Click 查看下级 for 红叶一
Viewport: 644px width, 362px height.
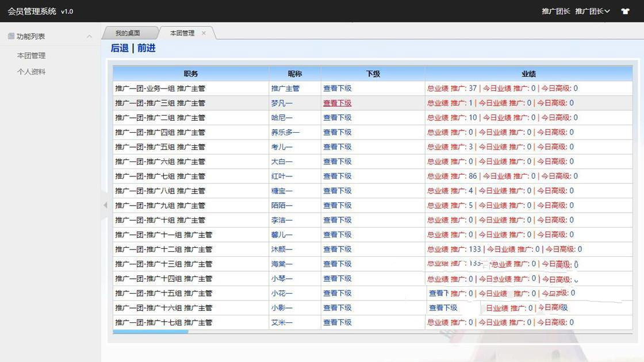pyautogui.click(x=337, y=176)
